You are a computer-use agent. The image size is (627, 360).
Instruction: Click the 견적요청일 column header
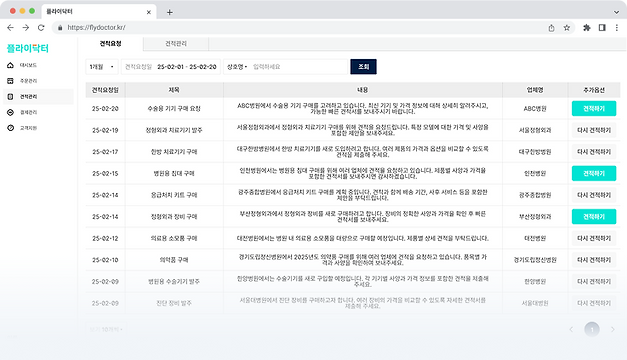105,90
